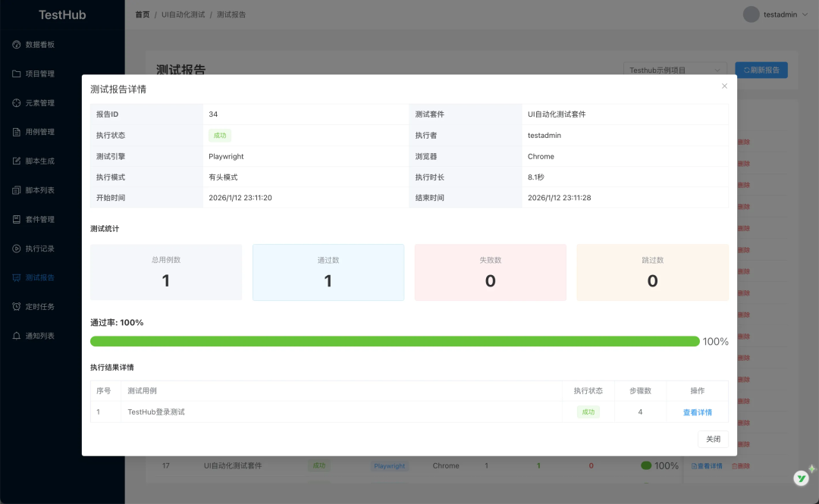Click the 总用例数 statistics card
The width and height of the screenshot is (819, 504).
(x=166, y=272)
